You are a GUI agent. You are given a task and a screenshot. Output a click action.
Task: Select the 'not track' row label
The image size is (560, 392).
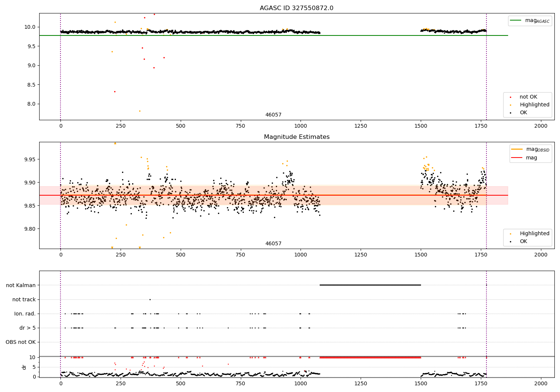point(24,300)
